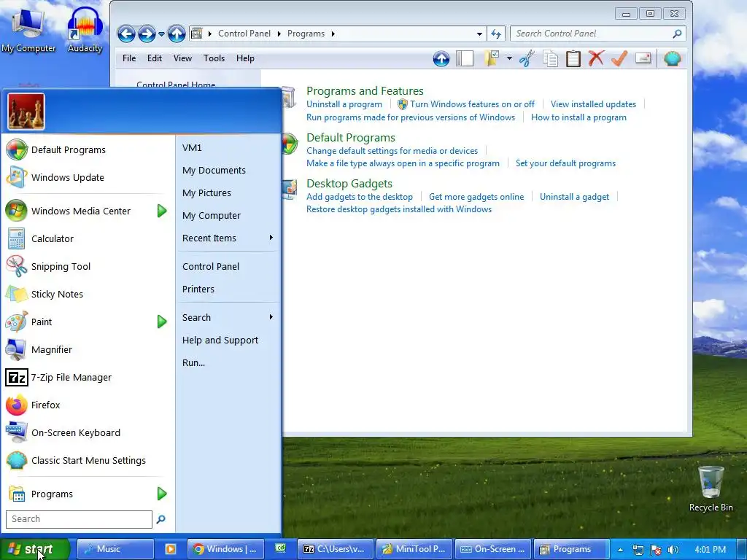The height and width of the screenshot is (560, 747).
Task: Click the Up arrow beside navigation history
Action: click(x=177, y=34)
